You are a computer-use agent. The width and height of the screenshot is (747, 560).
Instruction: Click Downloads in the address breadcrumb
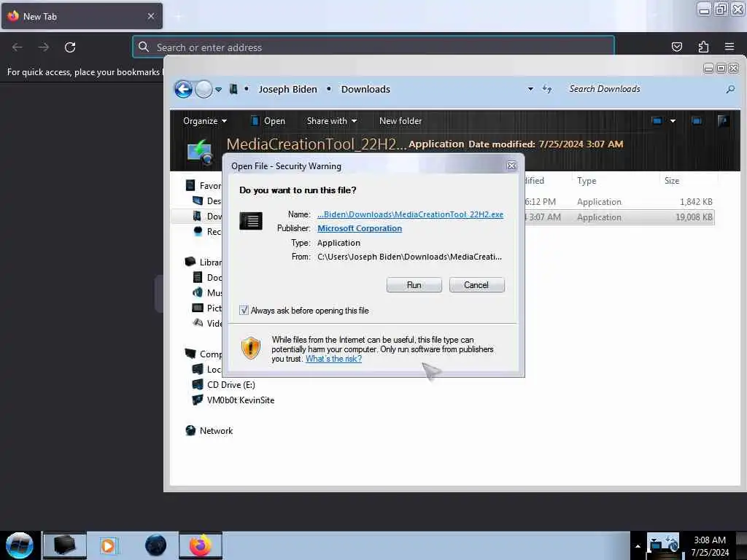tap(365, 89)
